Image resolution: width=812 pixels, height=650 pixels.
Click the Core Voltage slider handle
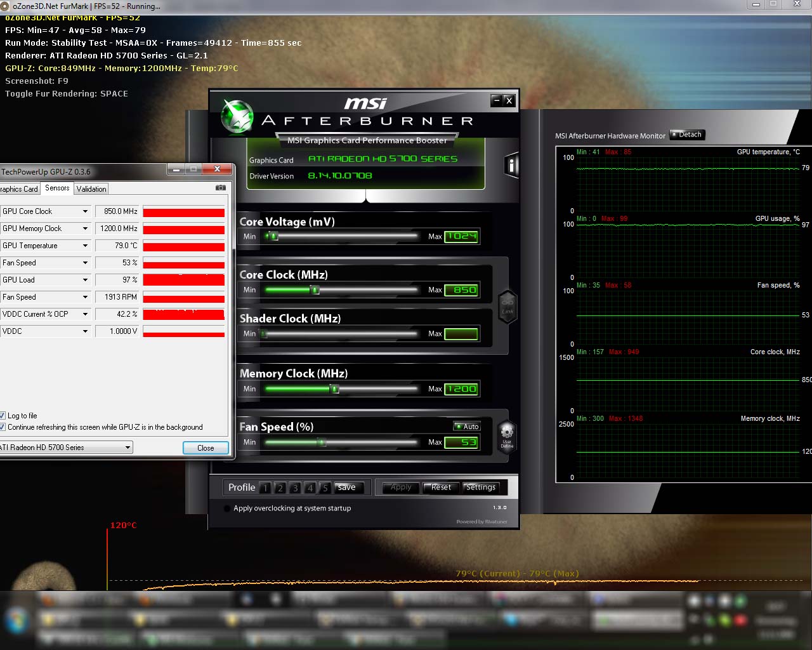pos(274,236)
